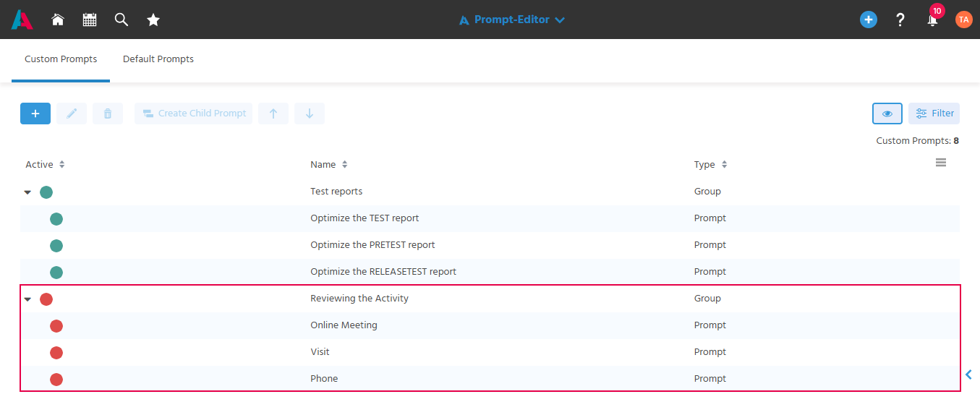The height and width of the screenshot is (415, 980).
Task: Click the Aurea application logo
Action: click(22, 20)
